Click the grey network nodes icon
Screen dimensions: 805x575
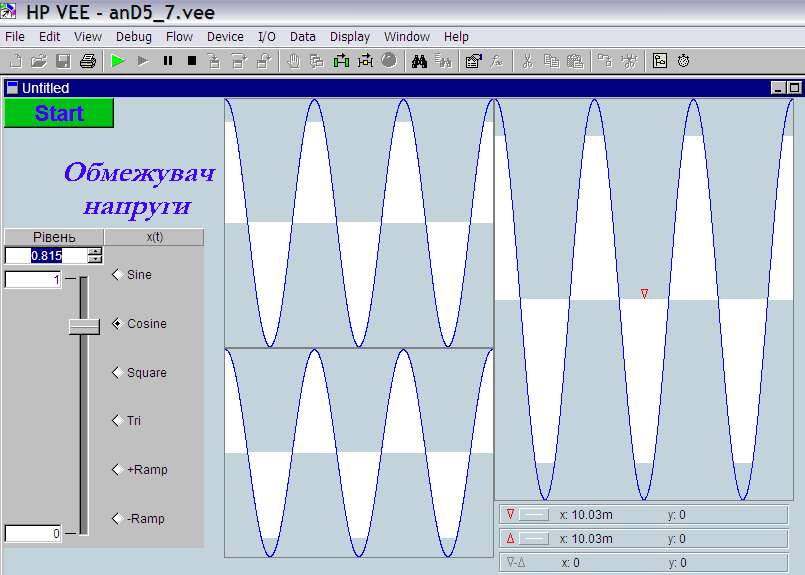(629, 61)
